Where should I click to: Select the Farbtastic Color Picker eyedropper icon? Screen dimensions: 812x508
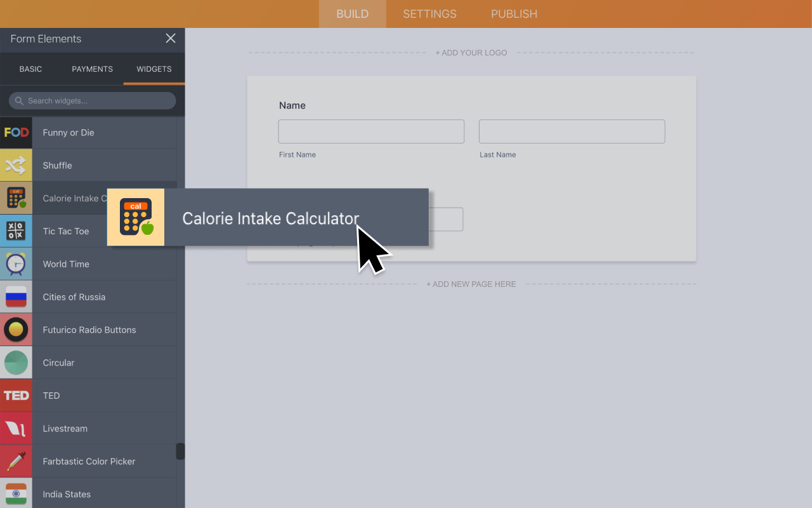pyautogui.click(x=16, y=461)
